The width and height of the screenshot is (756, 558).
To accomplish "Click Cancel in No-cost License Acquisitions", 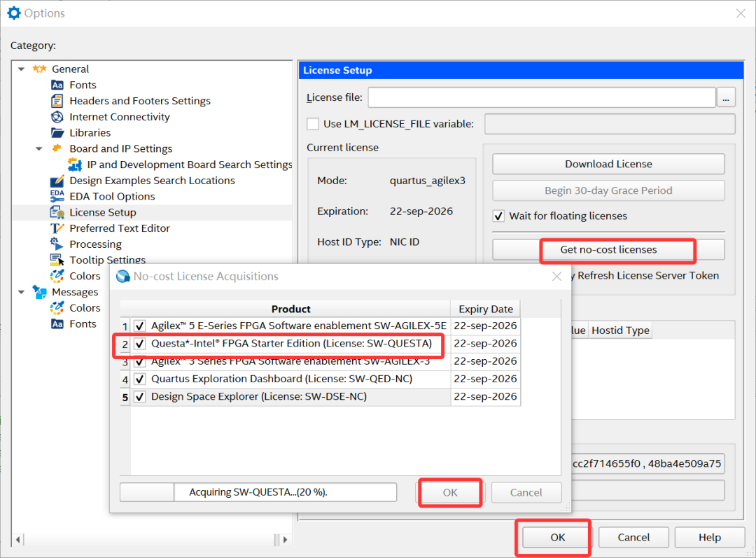I will 526,492.
